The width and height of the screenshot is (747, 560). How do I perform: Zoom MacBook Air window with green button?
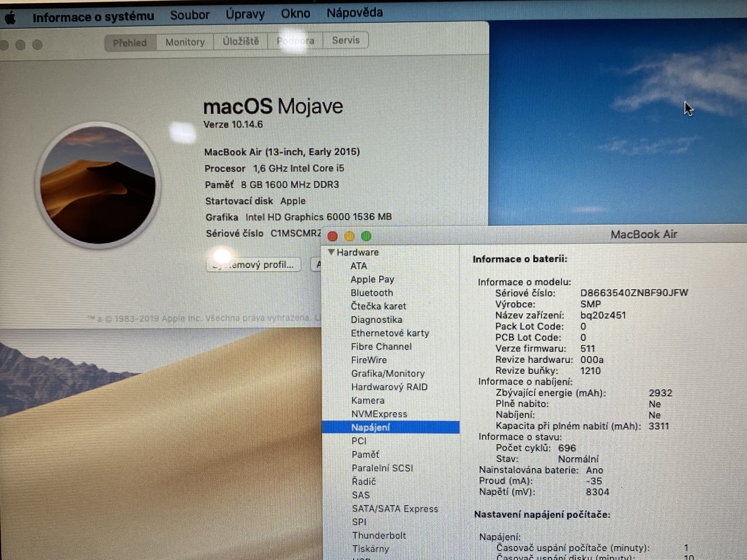pyautogui.click(x=366, y=236)
